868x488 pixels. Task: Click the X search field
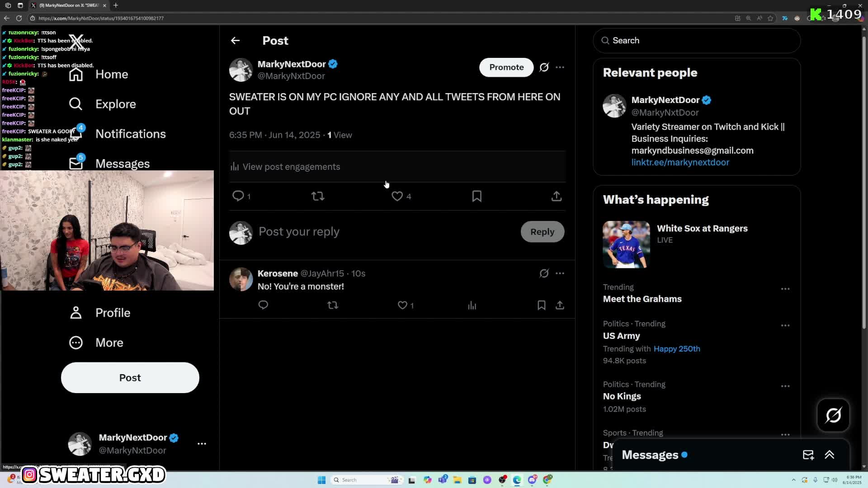pyautogui.click(x=697, y=41)
